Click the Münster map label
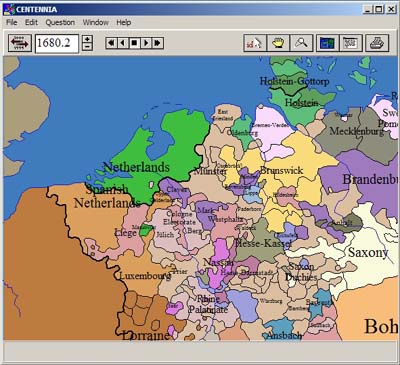This screenshot has height=365, width=400. pyautogui.click(x=210, y=172)
